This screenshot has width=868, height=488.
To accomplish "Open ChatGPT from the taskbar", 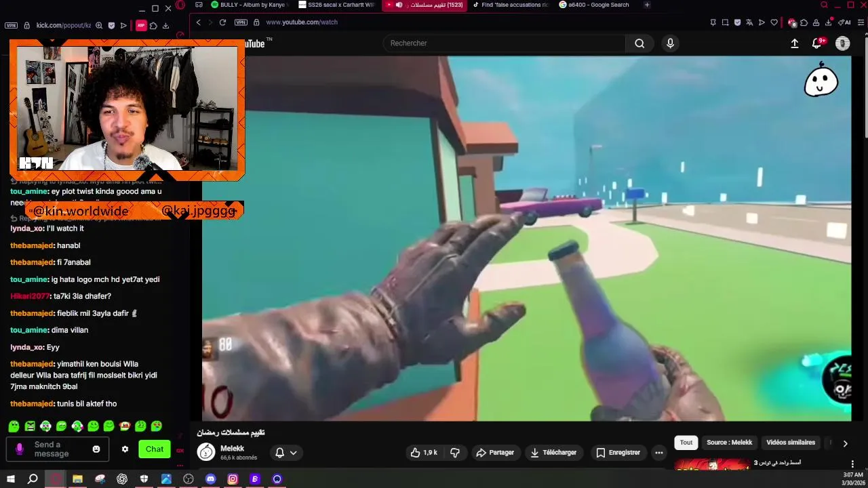I will click(x=122, y=479).
